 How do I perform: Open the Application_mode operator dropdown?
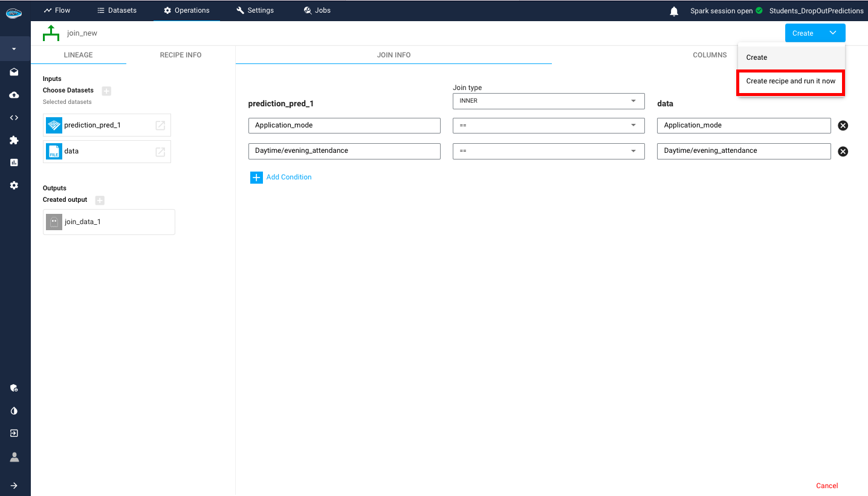tap(548, 126)
